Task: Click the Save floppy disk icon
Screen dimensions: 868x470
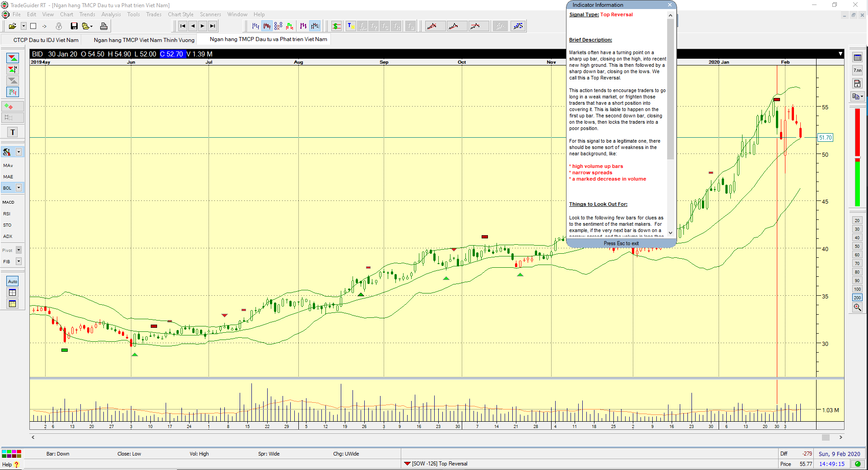Action: [74, 26]
